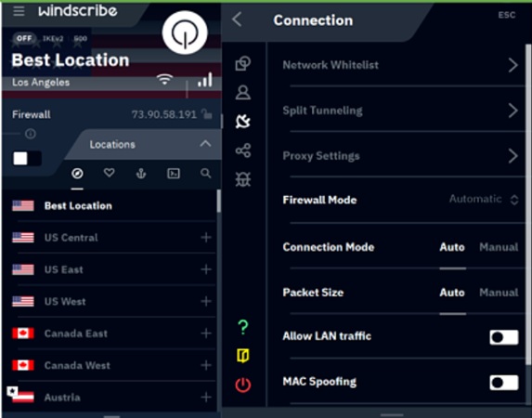
Task: Click the OFF connection status badge
Action: pyautogui.click(x=24, y=38)
